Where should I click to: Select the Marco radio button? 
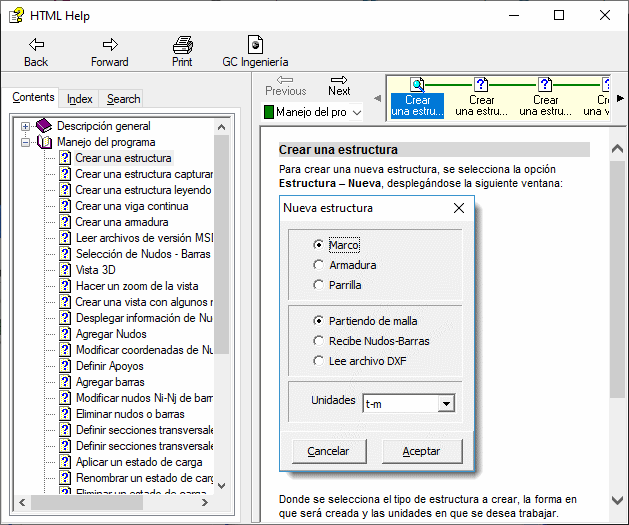[x=318, y=245]
